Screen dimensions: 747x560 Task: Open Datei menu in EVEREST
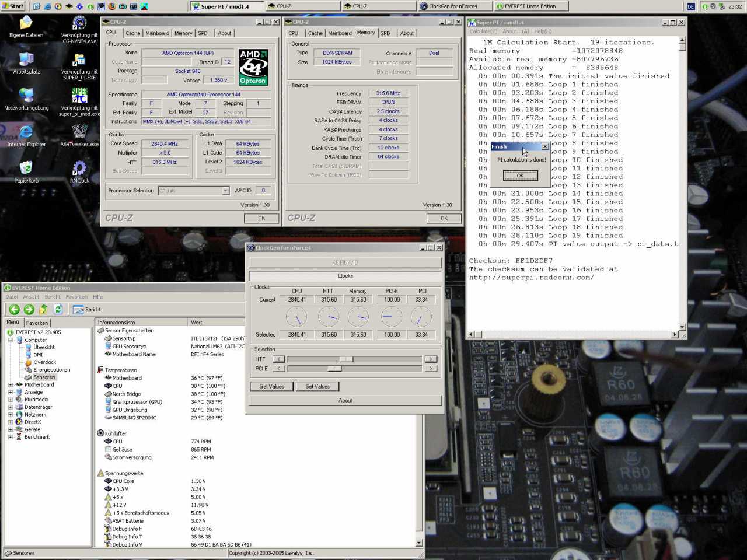12,297
